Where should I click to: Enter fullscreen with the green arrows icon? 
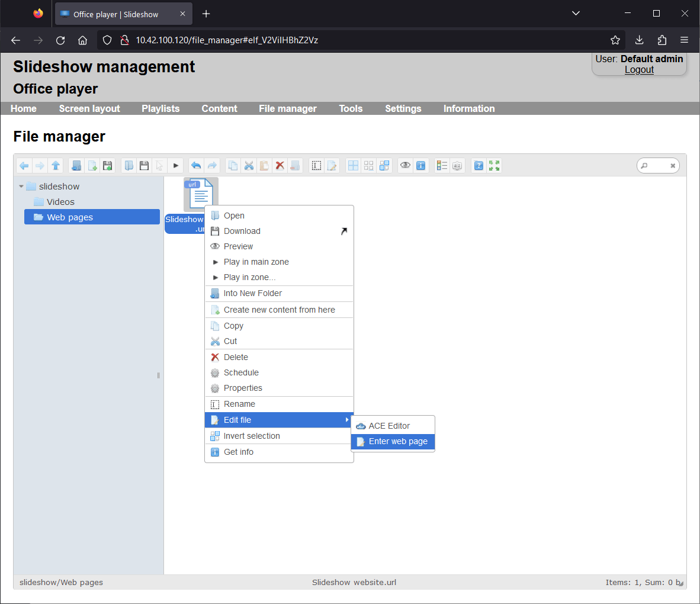(x=494, y=165)
